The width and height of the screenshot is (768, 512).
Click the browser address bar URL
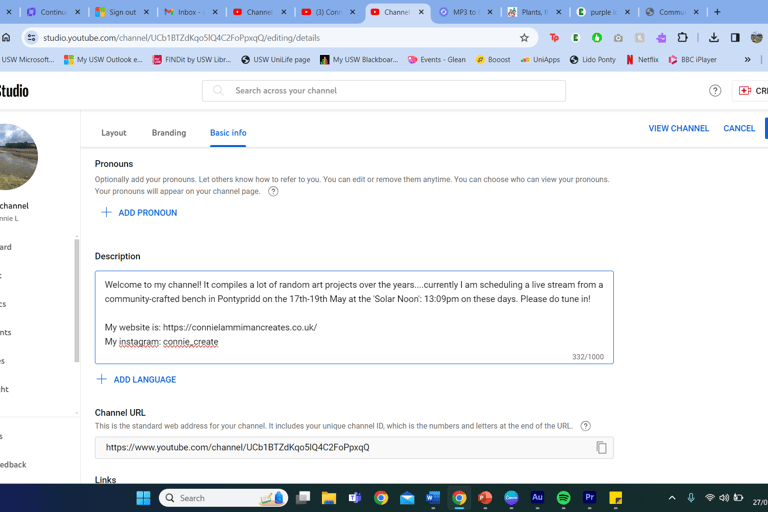pyautogui.click(x=181, y=38)
